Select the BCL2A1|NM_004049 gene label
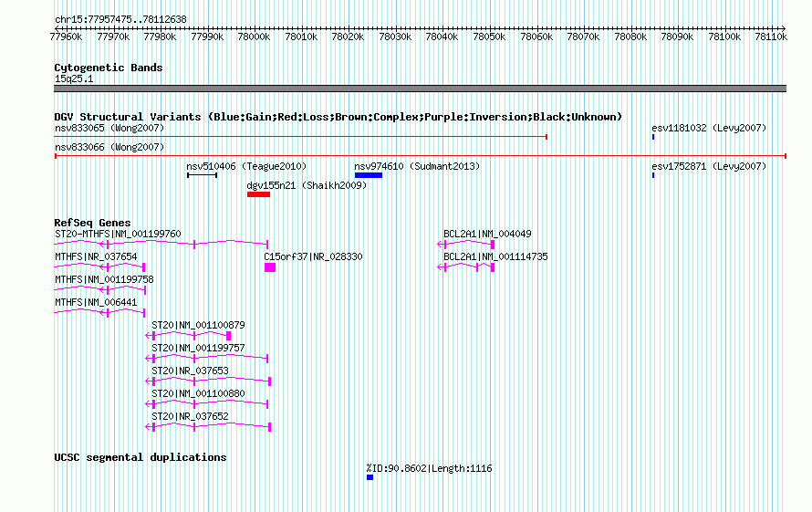812x512 pixels. (x=487, y=234)
